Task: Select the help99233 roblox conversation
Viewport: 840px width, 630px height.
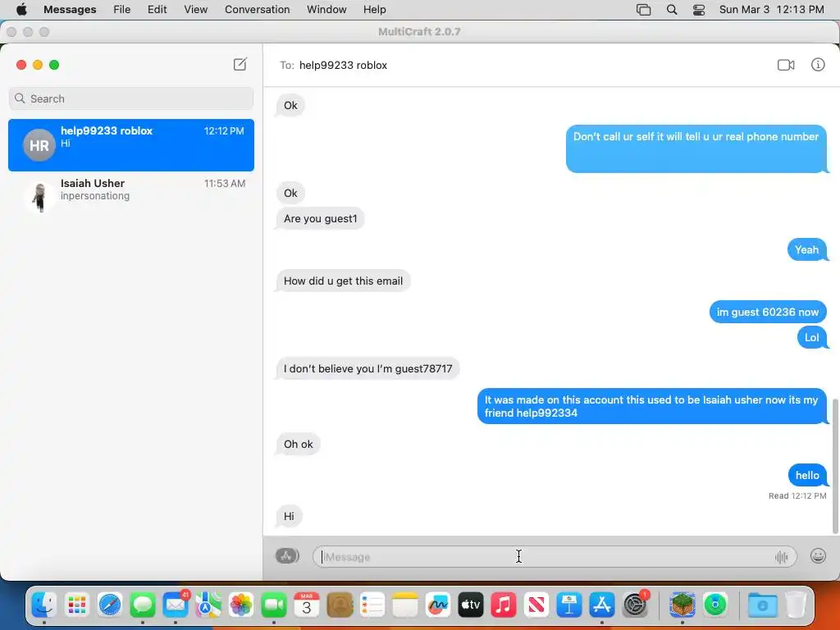Action: [x=130, y=145]
